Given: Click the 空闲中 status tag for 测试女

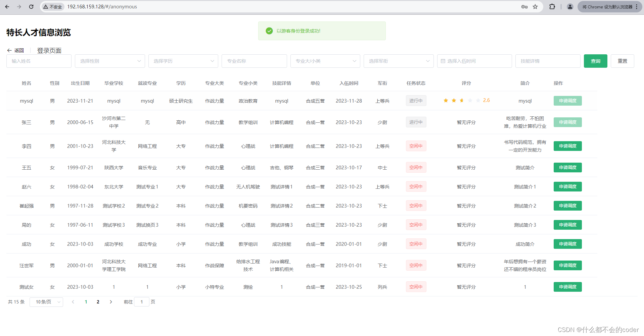Looking at the screenshot, I should pyautogui.click(x=416, y=287).
